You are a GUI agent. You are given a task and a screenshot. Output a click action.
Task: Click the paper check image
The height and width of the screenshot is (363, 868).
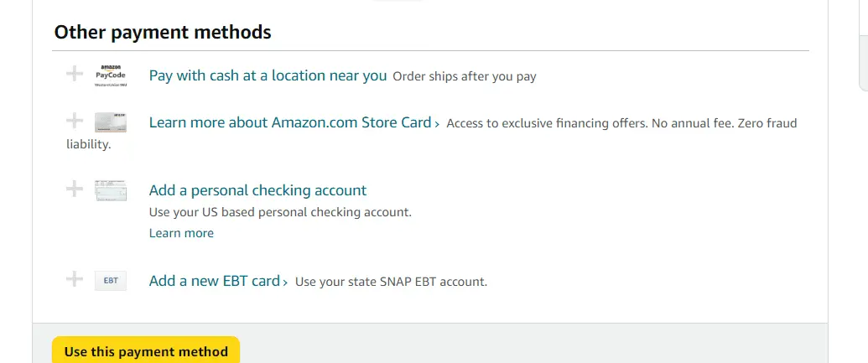pos(111,190)
